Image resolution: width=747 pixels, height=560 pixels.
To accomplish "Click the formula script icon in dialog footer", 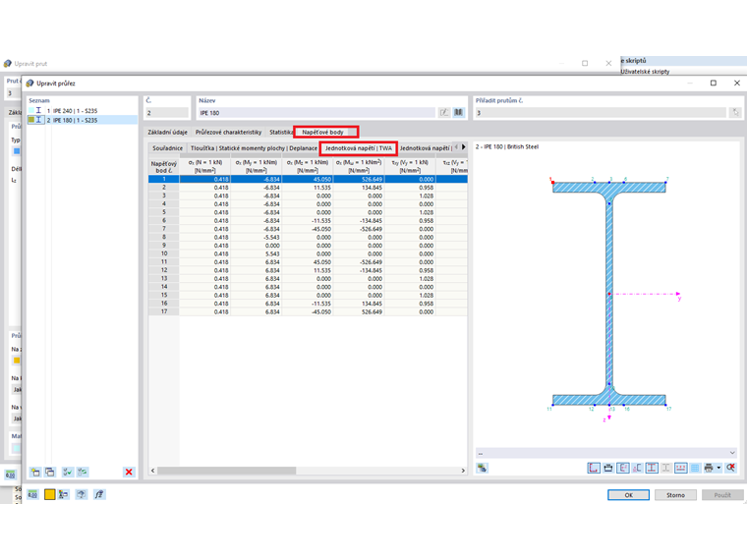I will pyautogui.click(x=98, y=494).
